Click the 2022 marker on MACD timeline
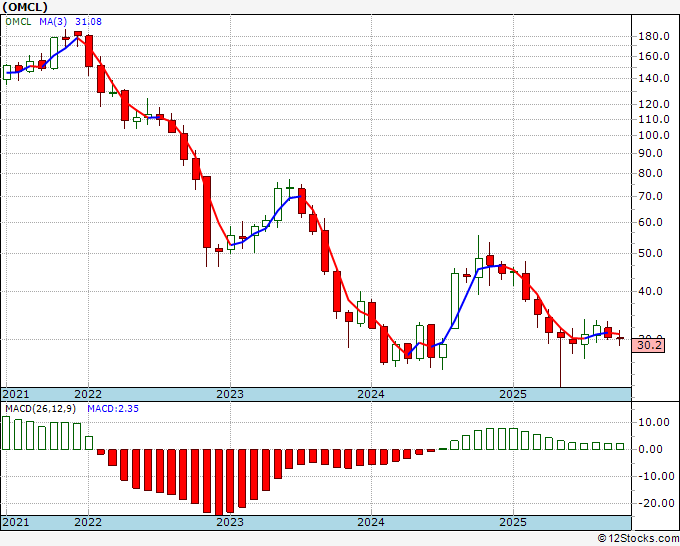 pyautogui.click(x=88, y=522)
